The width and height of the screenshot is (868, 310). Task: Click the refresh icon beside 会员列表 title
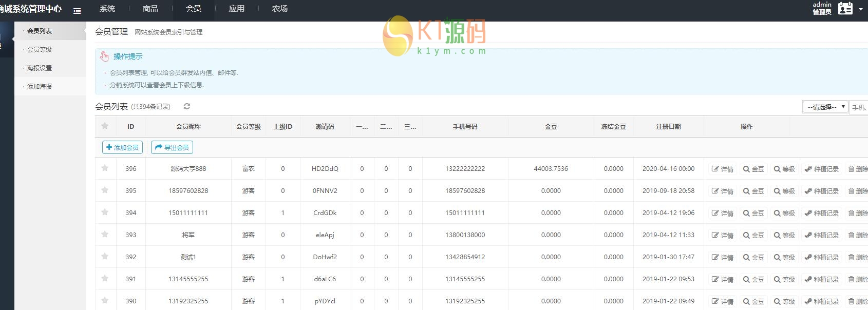click(187, 106)
